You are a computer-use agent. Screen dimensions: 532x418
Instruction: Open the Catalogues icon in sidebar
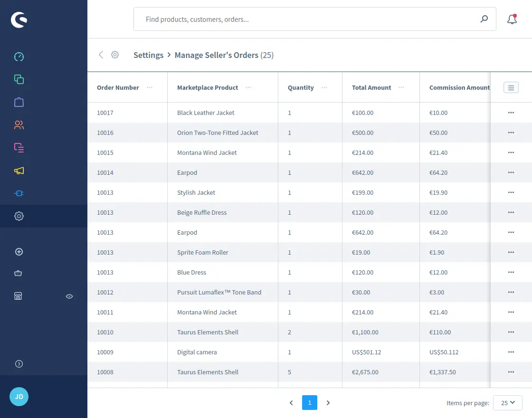click(19, 79)
